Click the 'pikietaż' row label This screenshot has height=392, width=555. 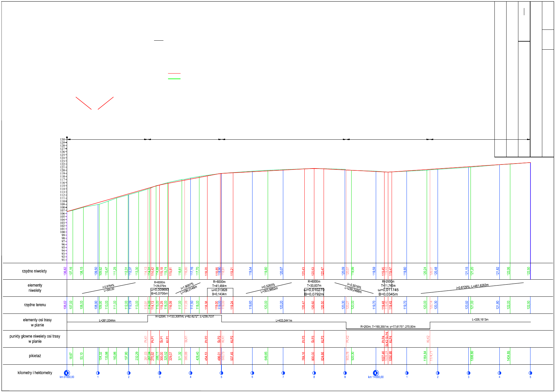35,356
